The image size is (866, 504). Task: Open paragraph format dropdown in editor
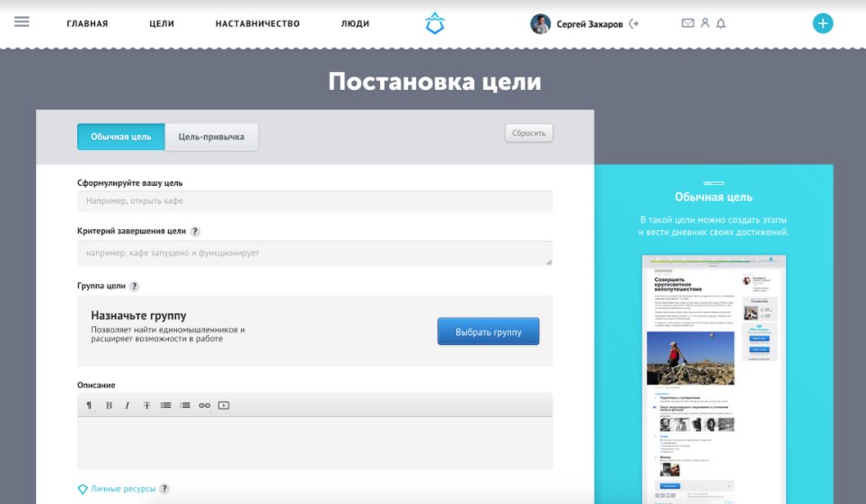point(89,405)
